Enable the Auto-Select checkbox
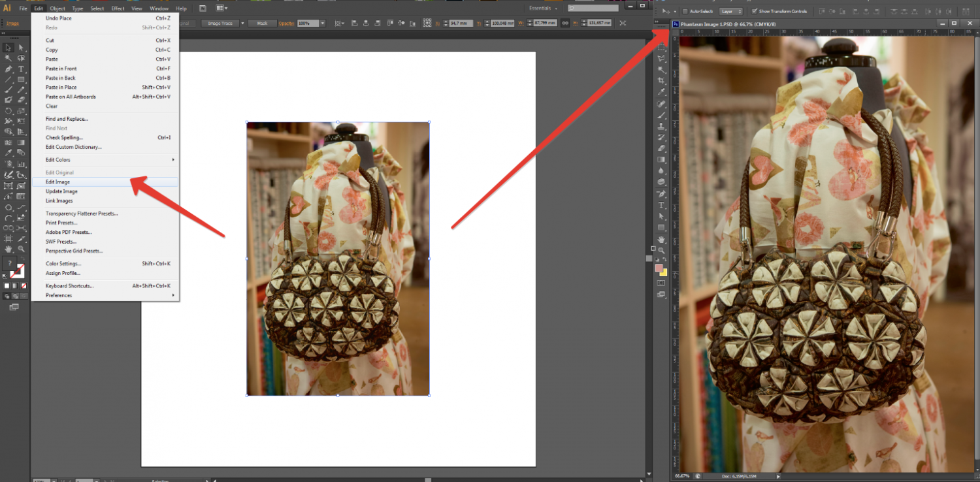The image size is (980, 482). click(x=685, y=11)
